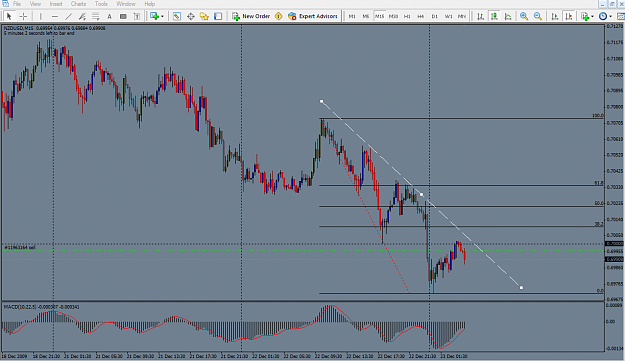Click the Fibonacci 50.0 level label
Screen dimensions: 625x361
[599, 203]
